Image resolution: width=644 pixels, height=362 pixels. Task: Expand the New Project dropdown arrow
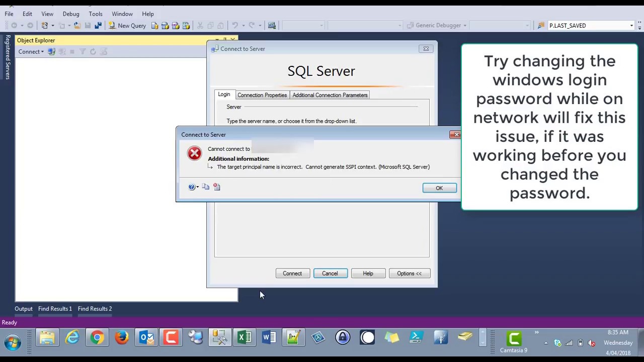coord(52,26)
